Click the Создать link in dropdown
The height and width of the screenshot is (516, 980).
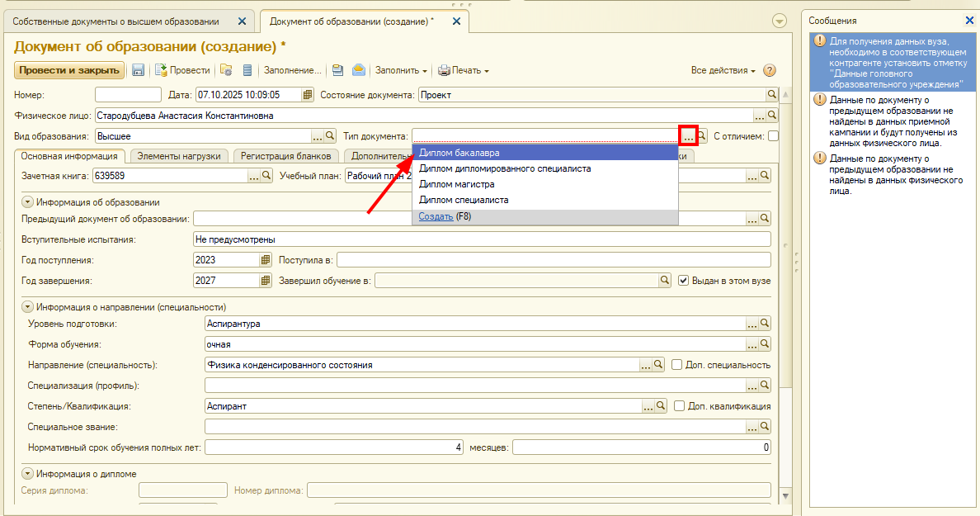(x=436, y=216)
